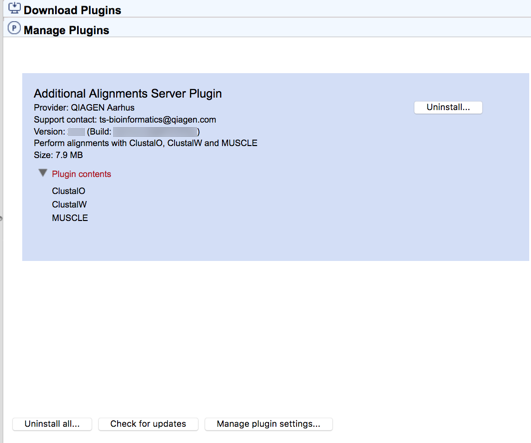The height and width of the screenshot is (443, 531).
Task: Uninstall the Additional Alignments Server Plugin
Action: click(x=448, y=107)
